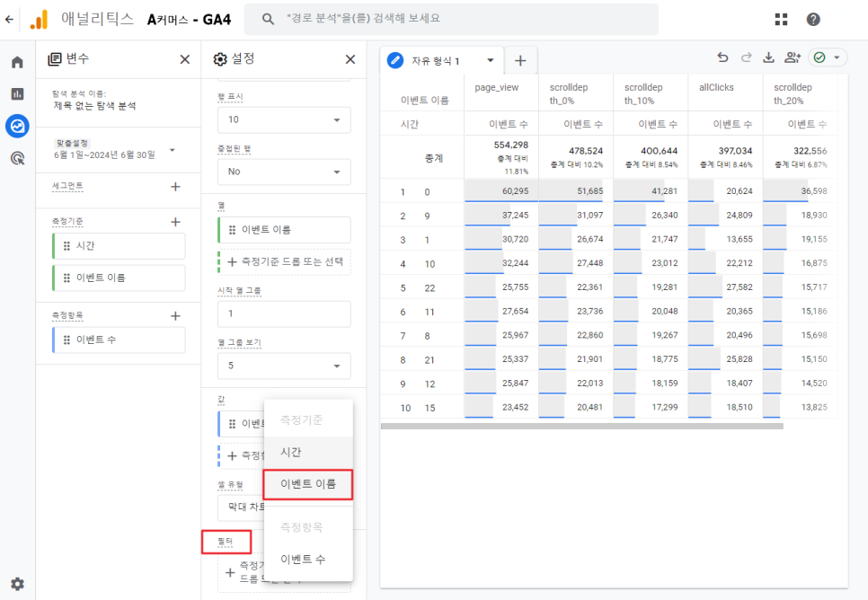The height and width of the screenshot is (600, 868).
Task: Click the exploration name 제목 없는 탐색 분석
Action: [x=94, y=106]
